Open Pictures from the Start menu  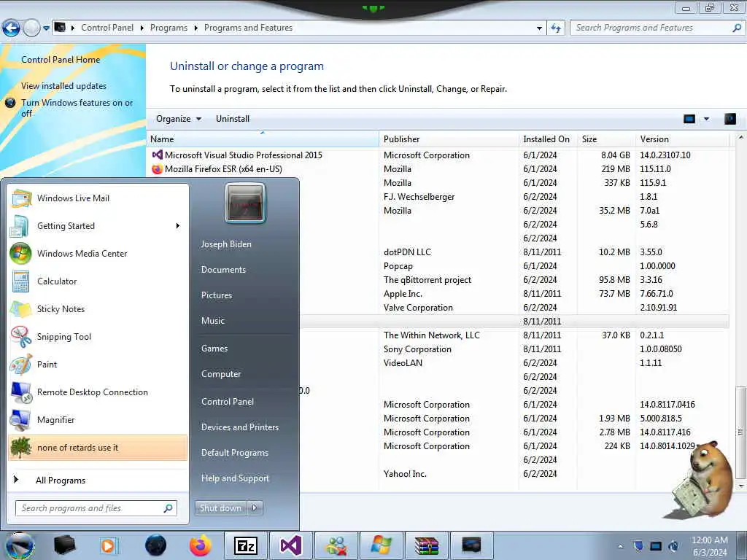[x=217, y=295]
